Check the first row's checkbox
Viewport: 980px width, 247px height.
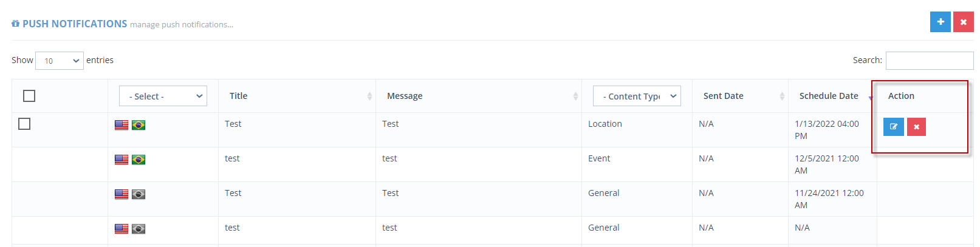tap(24, 124)
